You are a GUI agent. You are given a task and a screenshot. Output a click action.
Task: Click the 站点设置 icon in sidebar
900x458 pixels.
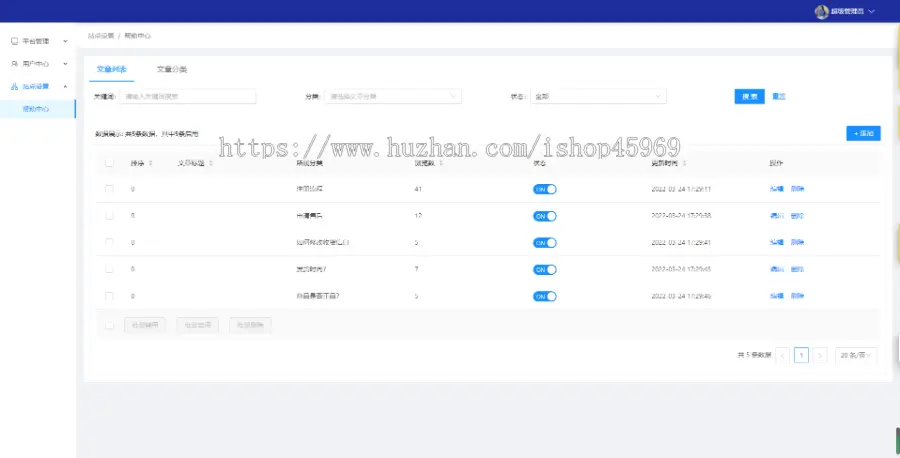tap(14, 87)
